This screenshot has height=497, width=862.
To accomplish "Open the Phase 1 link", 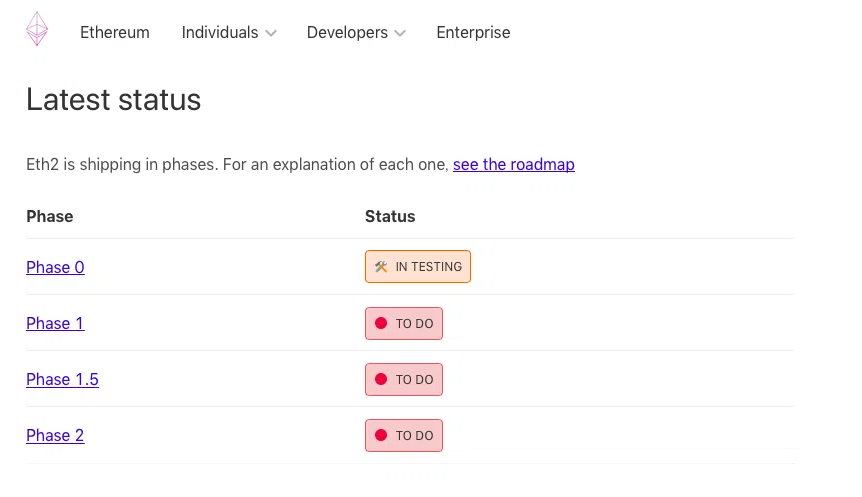I will [55, 323].
